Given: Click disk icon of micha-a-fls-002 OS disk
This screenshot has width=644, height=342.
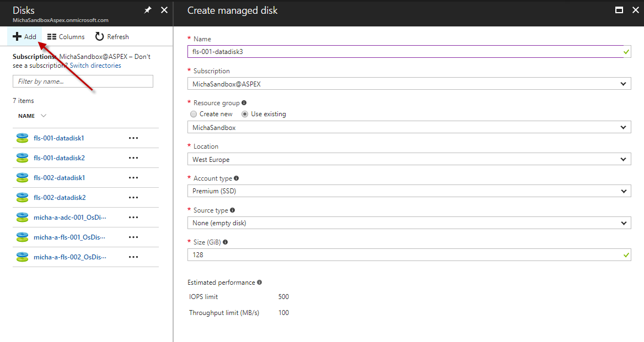Looking at the screenshot, I should point(22,257).
